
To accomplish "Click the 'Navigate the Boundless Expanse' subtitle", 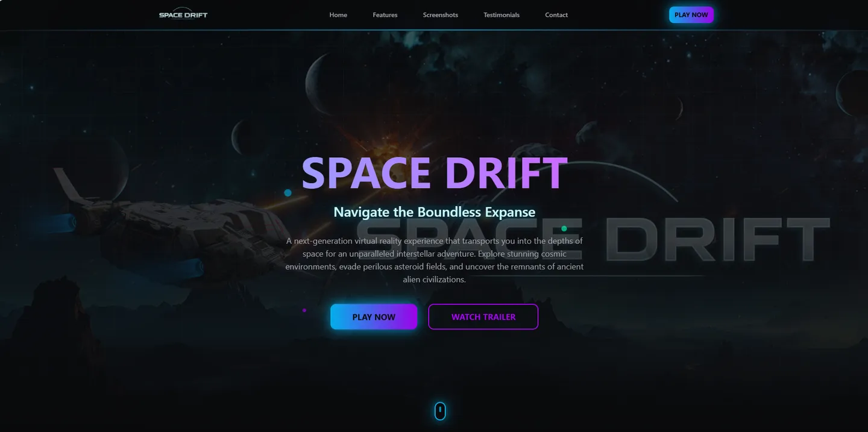I will 435,212.
